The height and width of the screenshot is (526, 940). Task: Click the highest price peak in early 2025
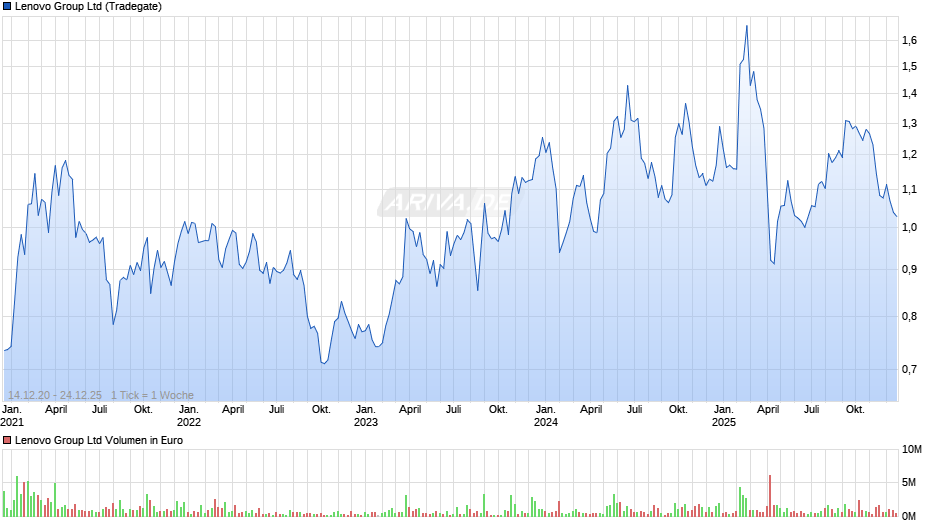coord(746,26)
